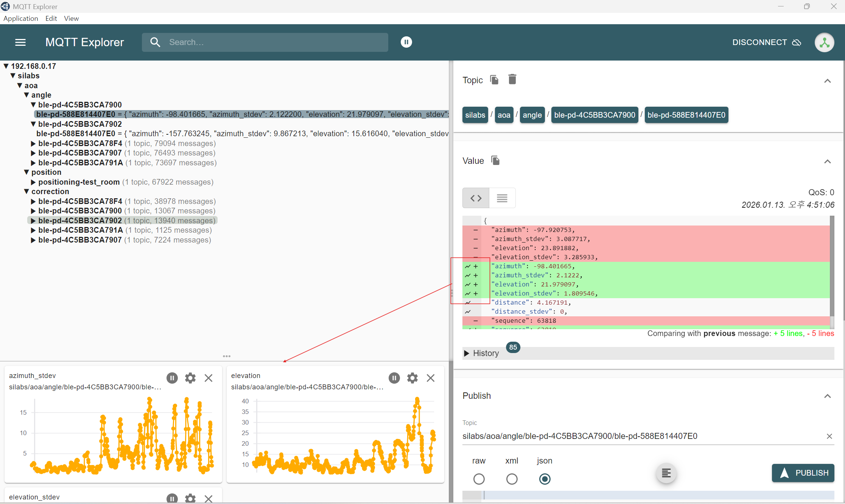Open the hamburger menu
The image size is (845, 504).
tap(20, 42)
